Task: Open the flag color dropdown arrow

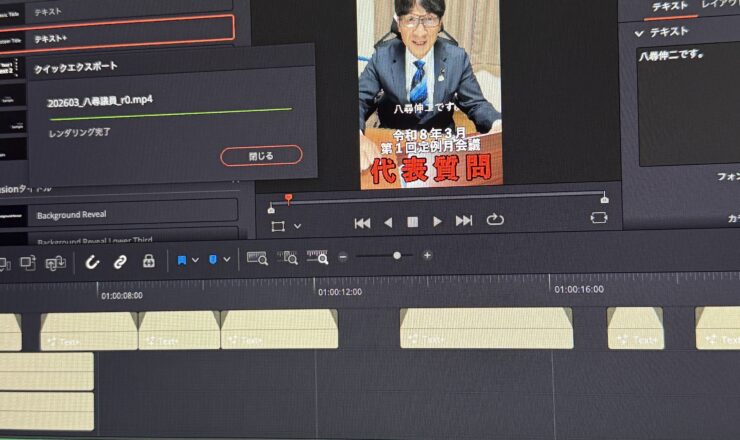Action: 195,260
